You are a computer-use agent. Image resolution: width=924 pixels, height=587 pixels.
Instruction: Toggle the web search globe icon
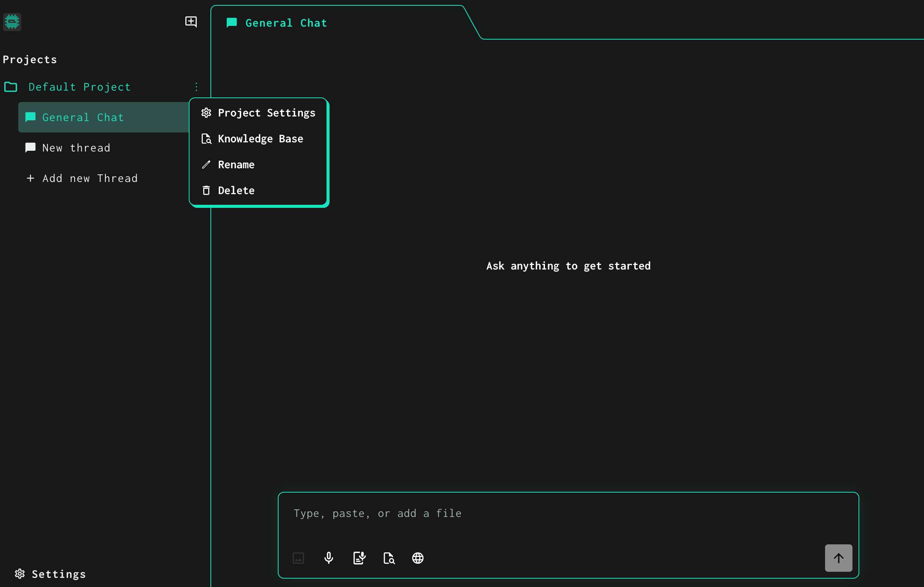[417, 558]
